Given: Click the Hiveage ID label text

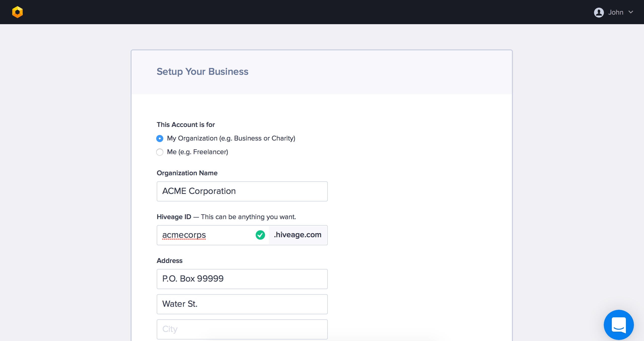Looking at the screenshot, I should pyautogui.click(x=174, y=217).
